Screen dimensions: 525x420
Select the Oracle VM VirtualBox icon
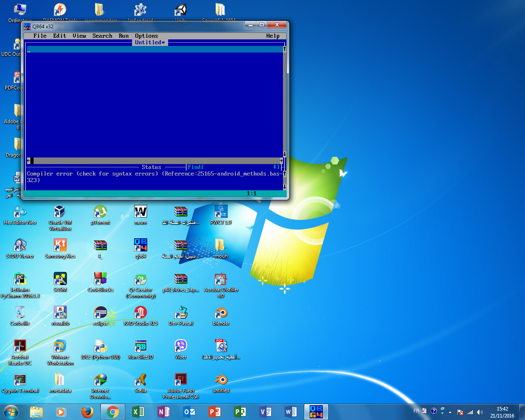[60, 212]
